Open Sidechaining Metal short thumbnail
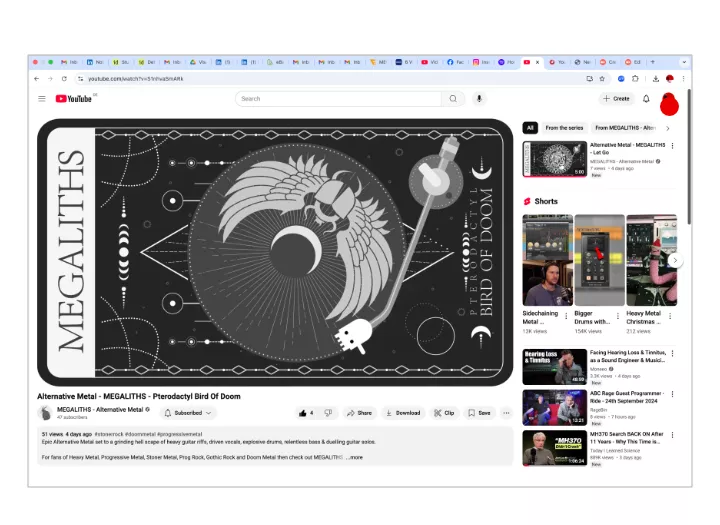720x525 pixels. (x=548, y=260)
